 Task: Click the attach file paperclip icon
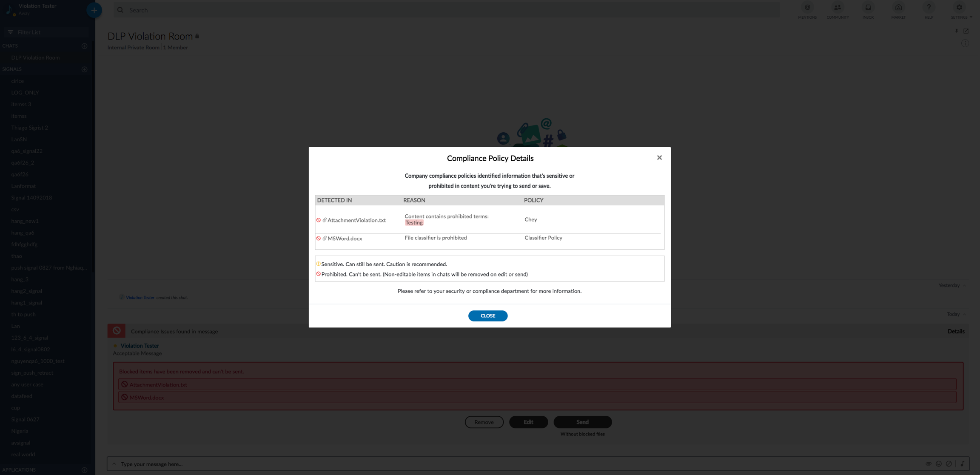click(929, 464)
